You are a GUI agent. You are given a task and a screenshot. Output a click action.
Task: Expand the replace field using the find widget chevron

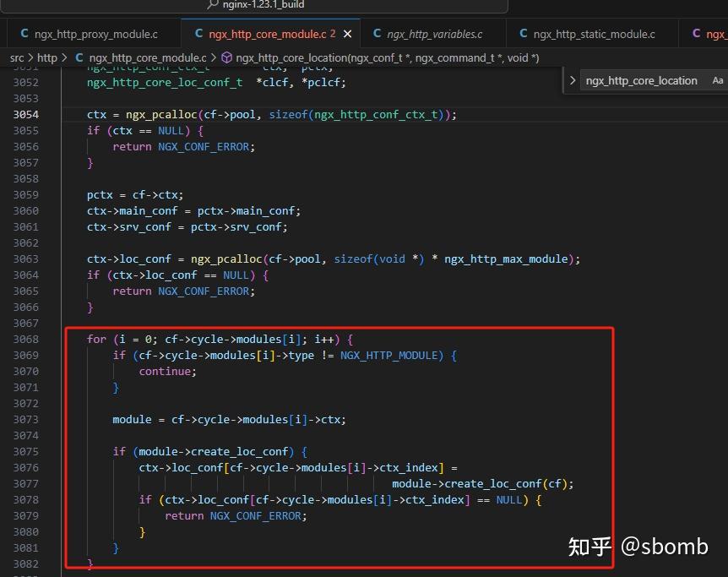[x=573, y=81]
